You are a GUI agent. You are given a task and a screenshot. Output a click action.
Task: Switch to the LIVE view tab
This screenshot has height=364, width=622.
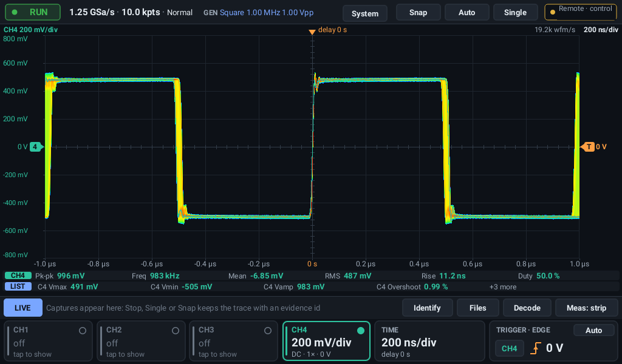click(x=22, y=308)
